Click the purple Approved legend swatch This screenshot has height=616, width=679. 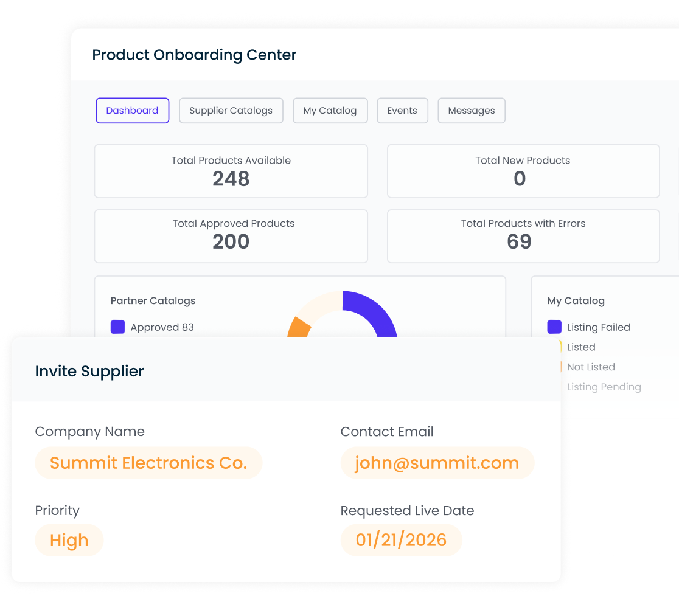click(x=118, y=327)
